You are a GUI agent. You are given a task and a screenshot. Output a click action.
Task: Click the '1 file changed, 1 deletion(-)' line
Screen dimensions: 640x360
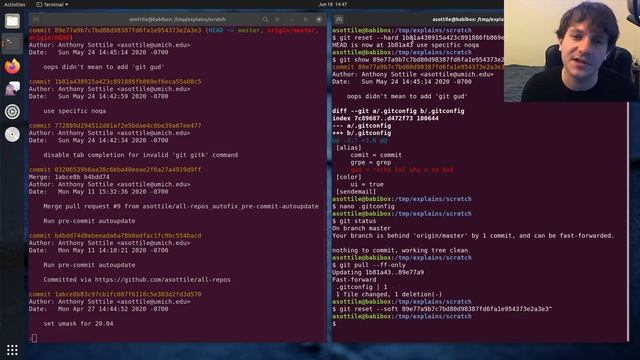pyautogui.click(x=389, y=294)
